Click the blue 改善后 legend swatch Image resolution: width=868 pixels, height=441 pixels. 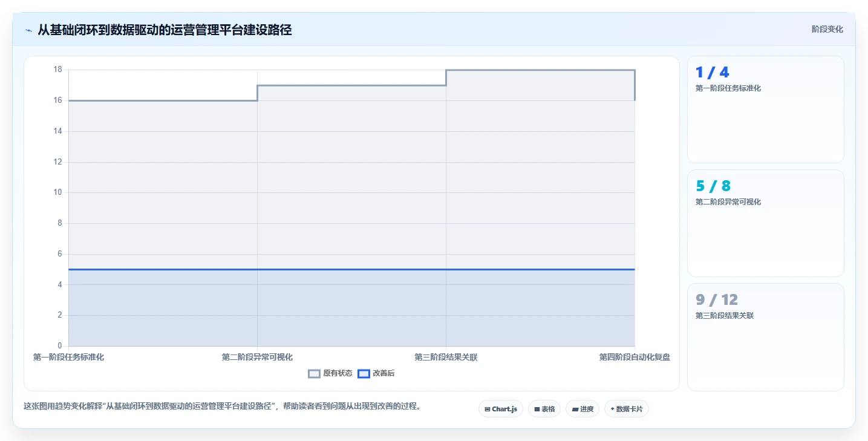pyautogui.click(x=364, y=374)
